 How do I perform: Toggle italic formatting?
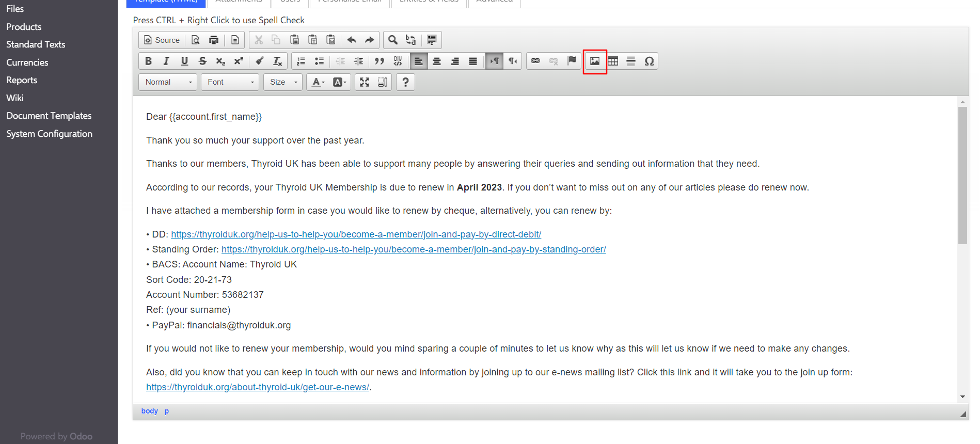point(166,61)
